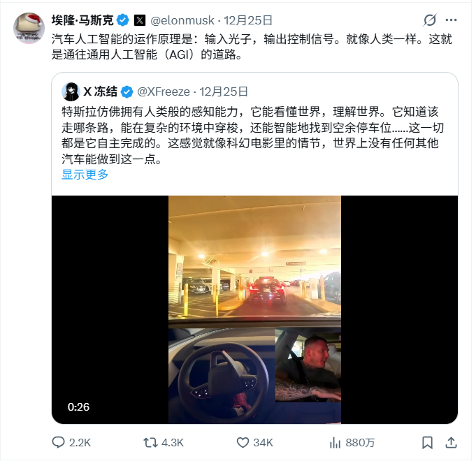Screen dimensions: 476x461
Task: Share the post with upload arrow icon
Action: pos(451,443)
